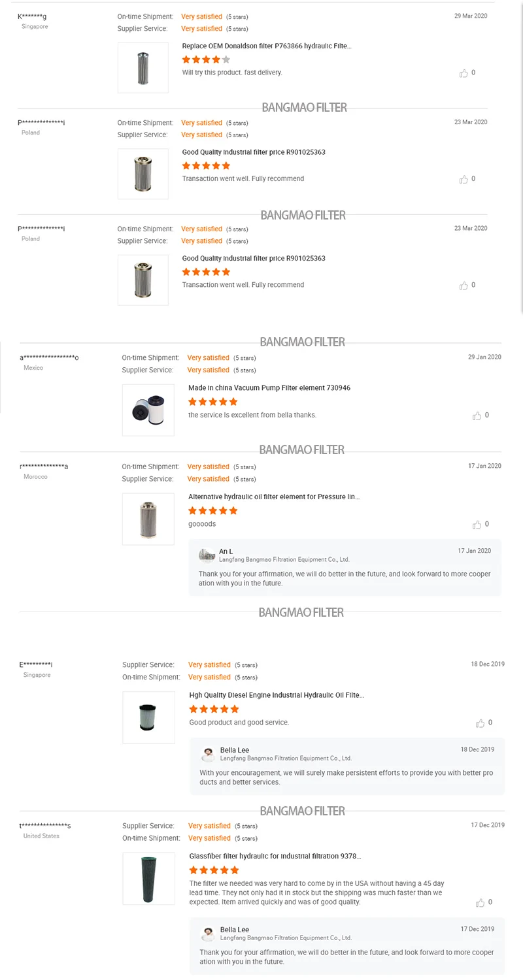
Task: Open 'Replace OEM Donaldson filter P763866' product link
Action: point(267,46)
